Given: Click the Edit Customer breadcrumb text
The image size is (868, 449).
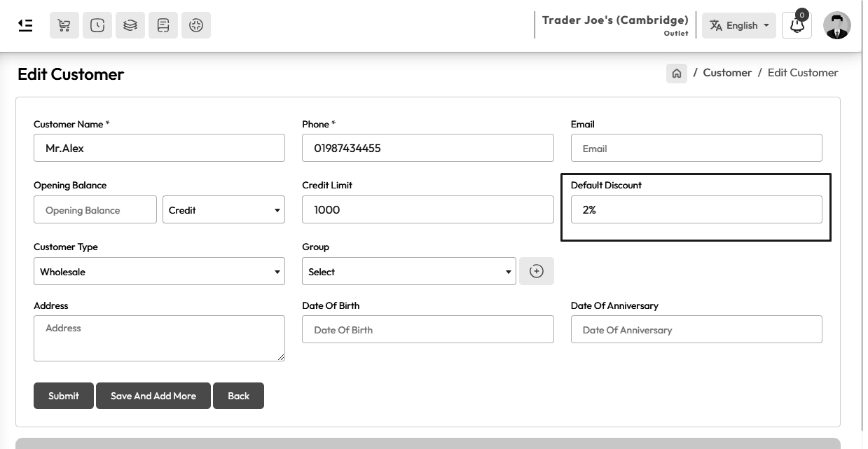Looking at the screenshot, I should tap(803, 73).
